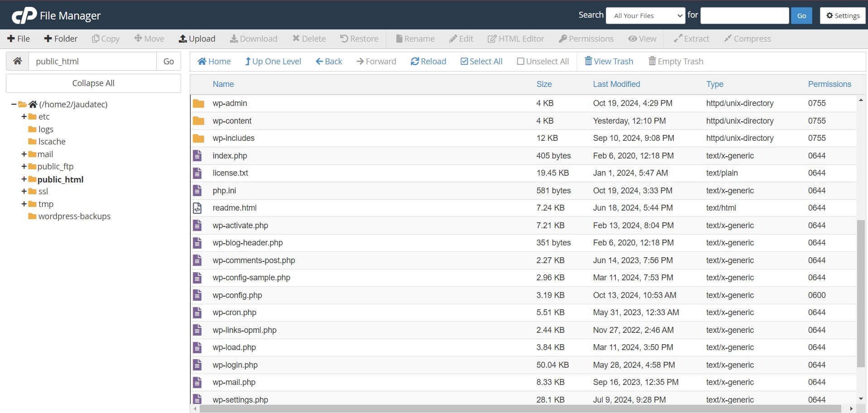The height and width of the screenshot is (413, 868).
Task: Click the blue Go search button
Action: 801,15
